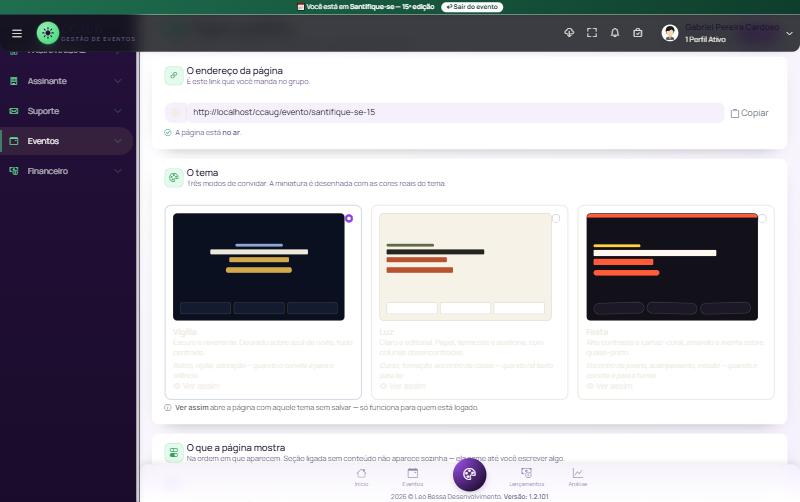The image size is (800, 502).
Task: Open the Suporte menu item
Action: click(x=66, y=111)
